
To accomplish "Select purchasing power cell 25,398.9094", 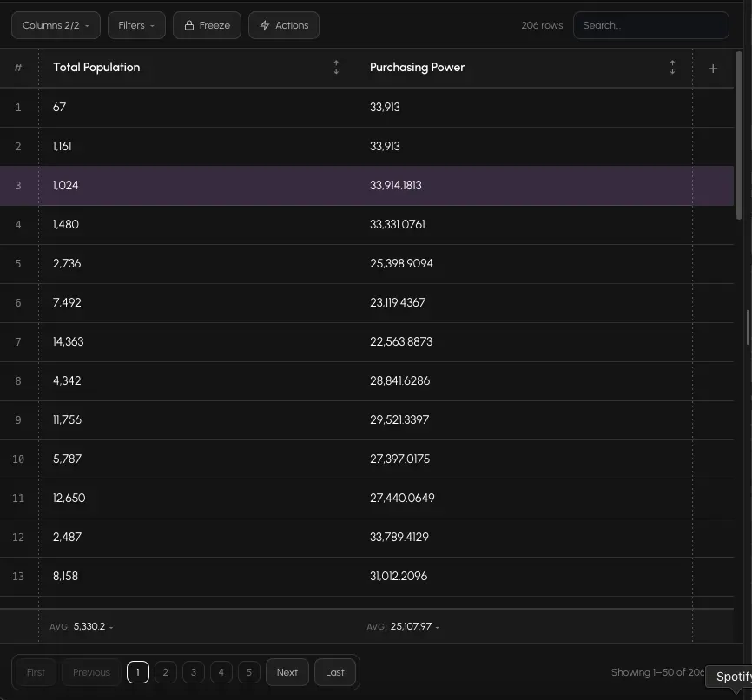I will [x=401, y=263].
